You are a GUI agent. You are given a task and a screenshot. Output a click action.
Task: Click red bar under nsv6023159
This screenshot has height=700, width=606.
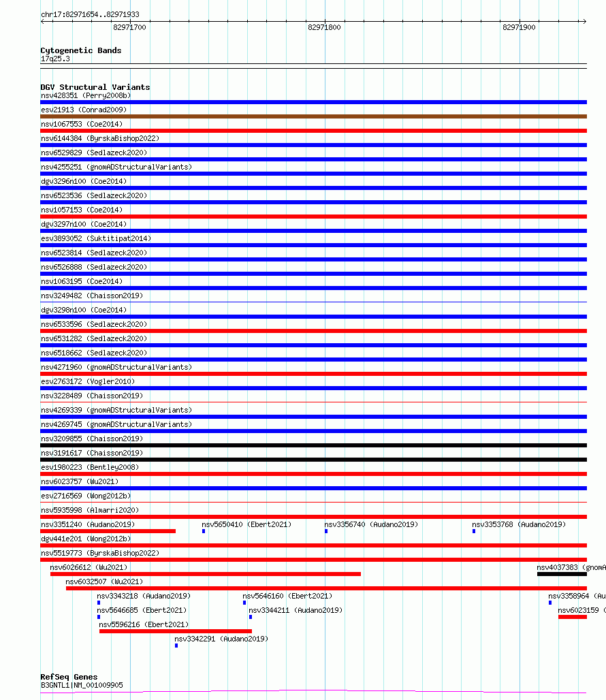(x=573, y=617)
